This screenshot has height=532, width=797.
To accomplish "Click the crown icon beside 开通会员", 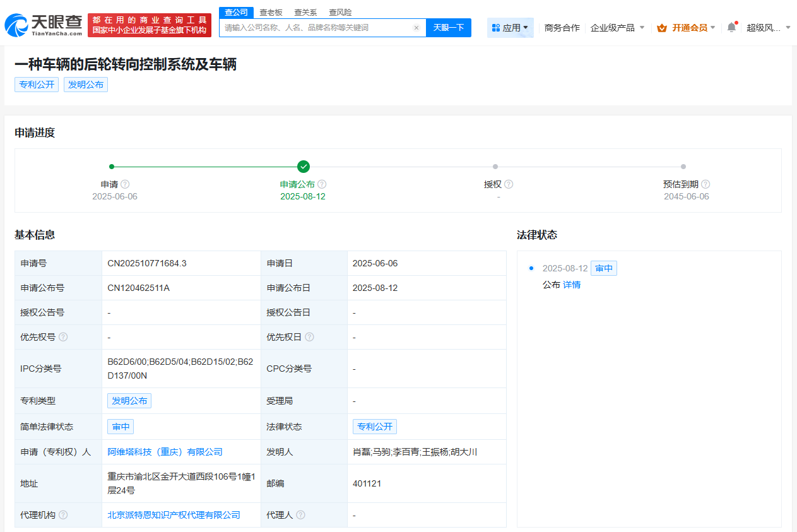I will (x=661, y=27).
